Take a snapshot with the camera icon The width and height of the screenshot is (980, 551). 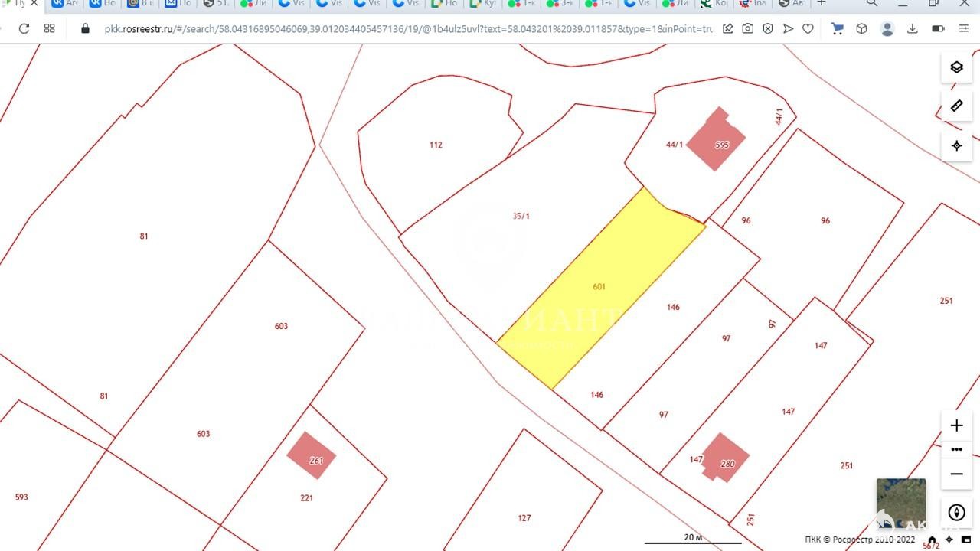tap(747, 28)
